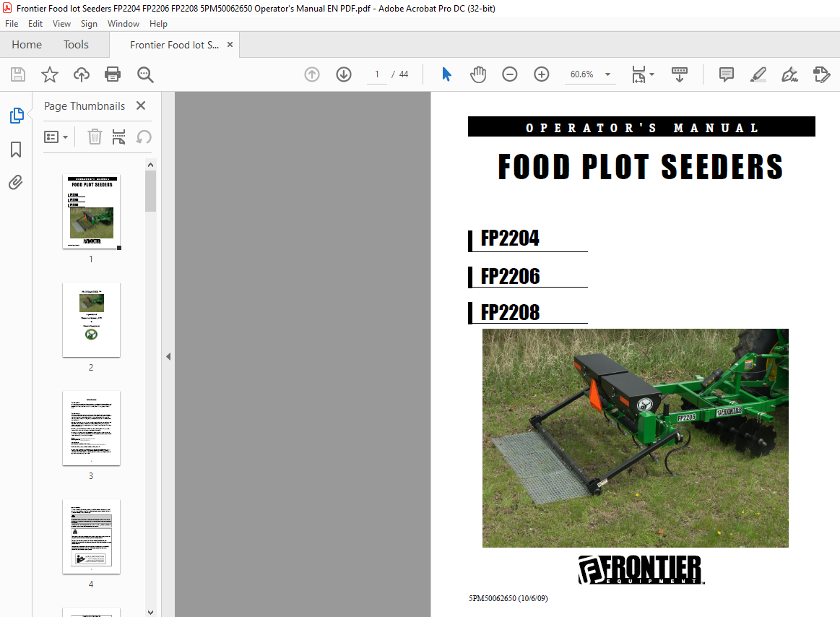Click the thumbnails panel scroll down arrow
Viewport: 840px width, 617px height.
point(150,612)
